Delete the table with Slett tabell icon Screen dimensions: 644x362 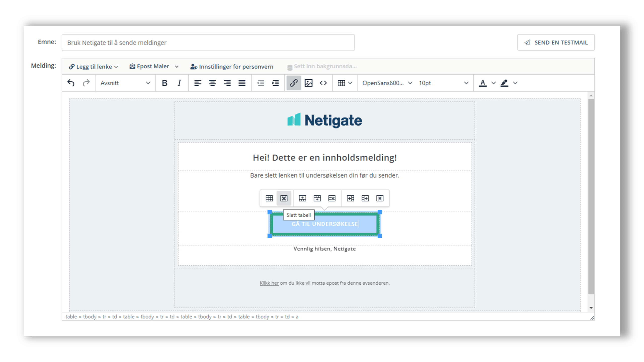[x=284, y=198]
